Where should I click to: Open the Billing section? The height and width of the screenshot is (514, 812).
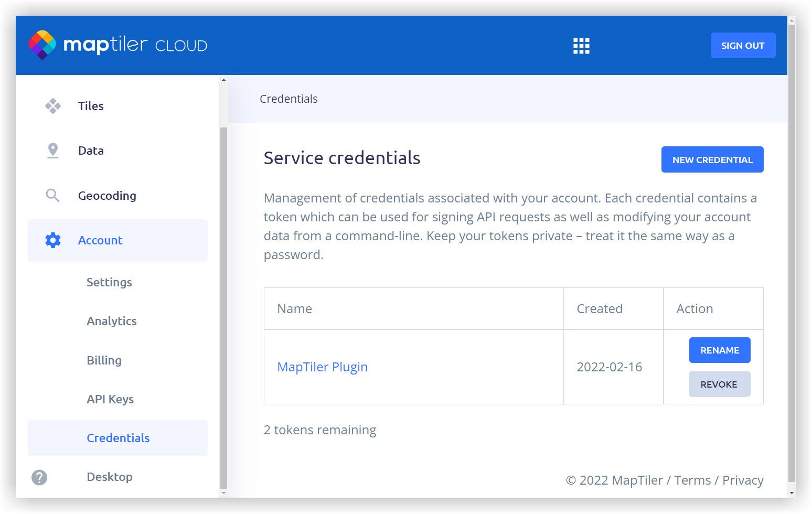pos(104,360)
